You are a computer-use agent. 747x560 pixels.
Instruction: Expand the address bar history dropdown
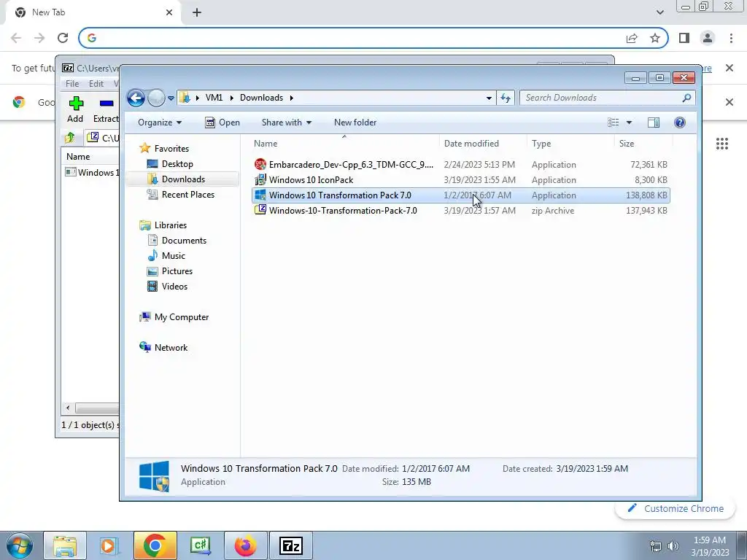(489, 98)
